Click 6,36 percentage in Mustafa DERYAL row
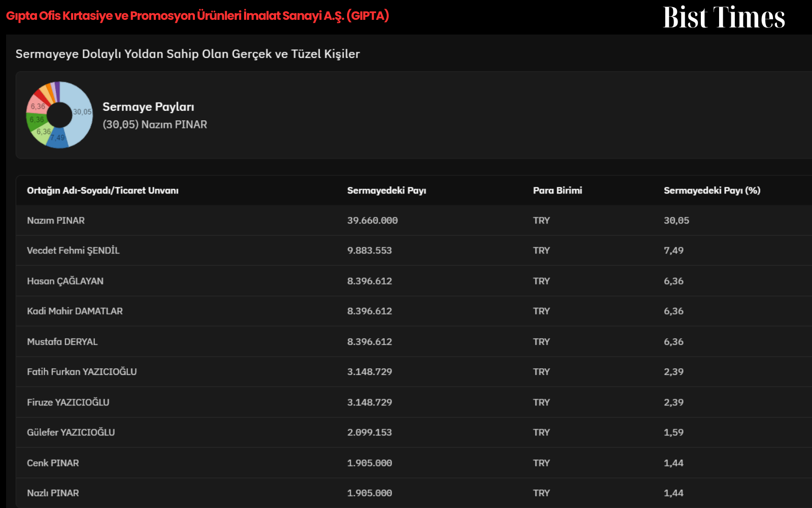 coord(673,341)
